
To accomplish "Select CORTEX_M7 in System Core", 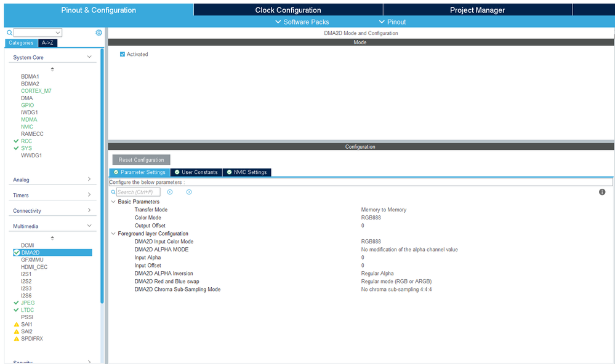I will 36,91.
